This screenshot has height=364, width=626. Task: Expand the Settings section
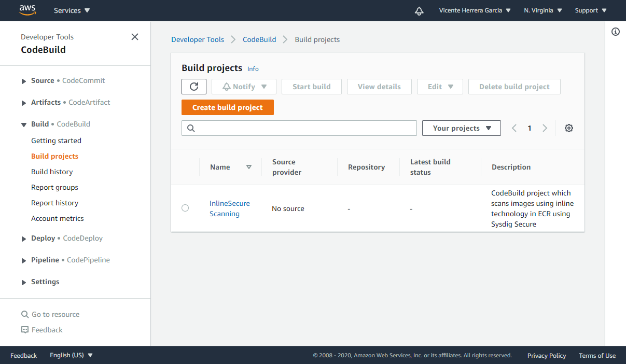tap(24, 282)
